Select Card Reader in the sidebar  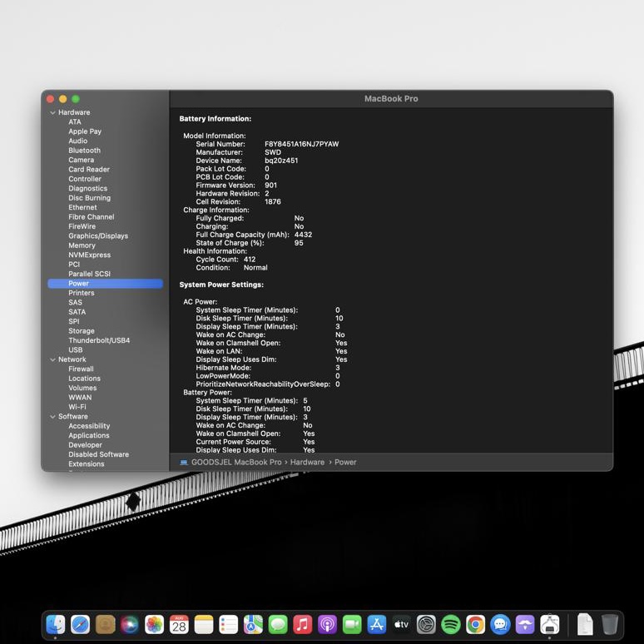[x=89, y=169]
